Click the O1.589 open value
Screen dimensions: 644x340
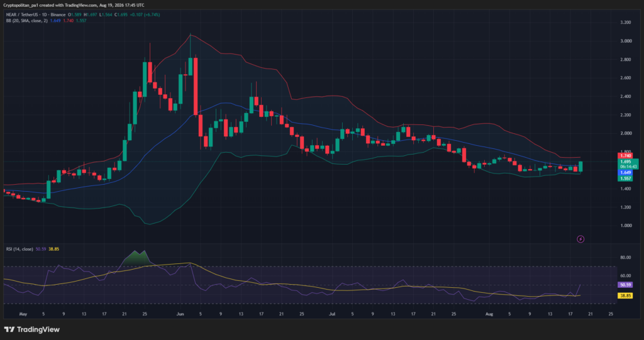75,15
